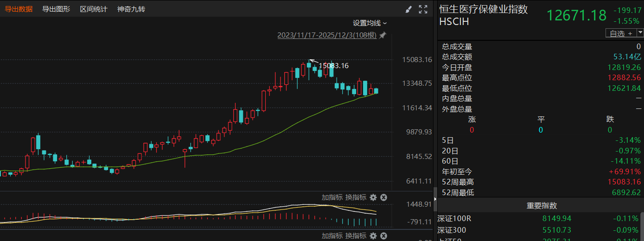Screen dimensions: 644x241
Task: Open 区间统计 in the chart toolbar
Action: tap(94, 9)
